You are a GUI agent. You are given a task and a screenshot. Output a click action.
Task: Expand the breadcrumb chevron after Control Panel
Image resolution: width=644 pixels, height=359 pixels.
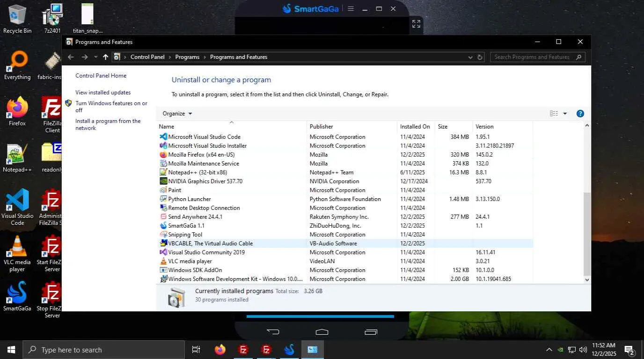[x=170, y=57]
